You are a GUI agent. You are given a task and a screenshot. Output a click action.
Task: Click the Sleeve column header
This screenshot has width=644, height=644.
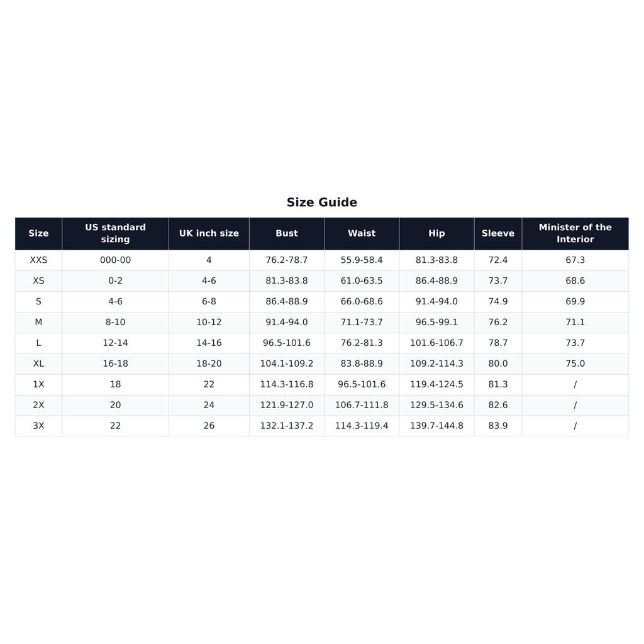(498, 233)
